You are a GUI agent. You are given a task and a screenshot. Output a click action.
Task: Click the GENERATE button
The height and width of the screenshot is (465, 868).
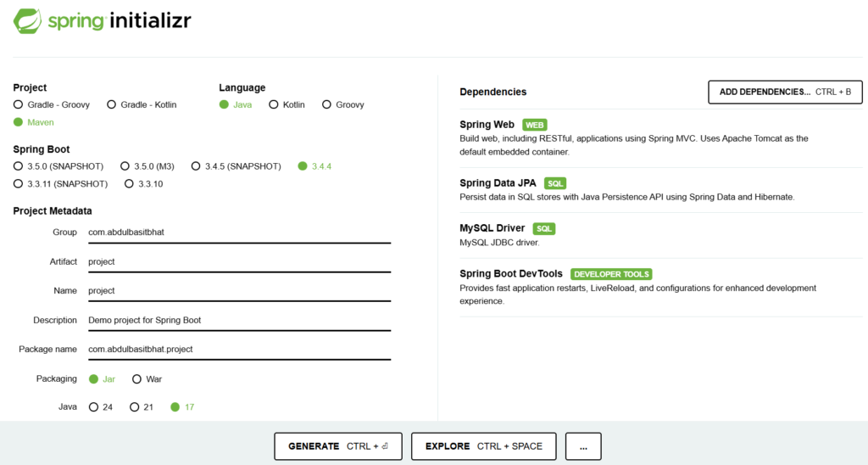click(338, 446)
